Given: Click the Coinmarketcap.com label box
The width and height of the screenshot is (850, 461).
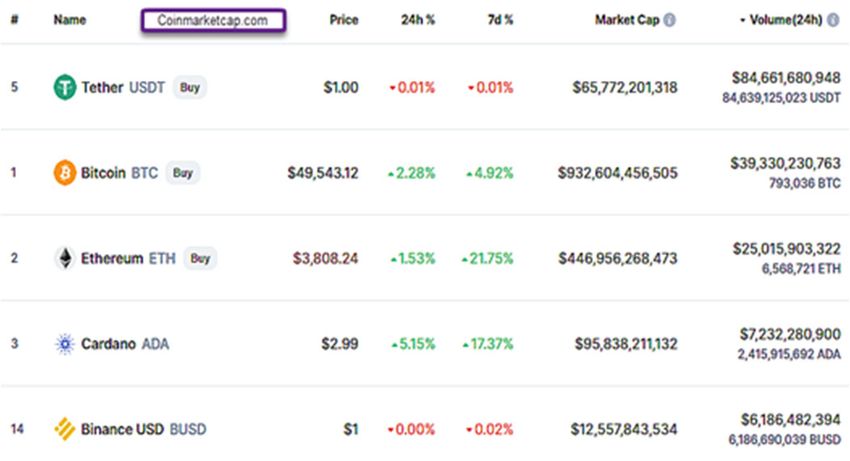Looking at the screenshot, I should pos(213,20).
